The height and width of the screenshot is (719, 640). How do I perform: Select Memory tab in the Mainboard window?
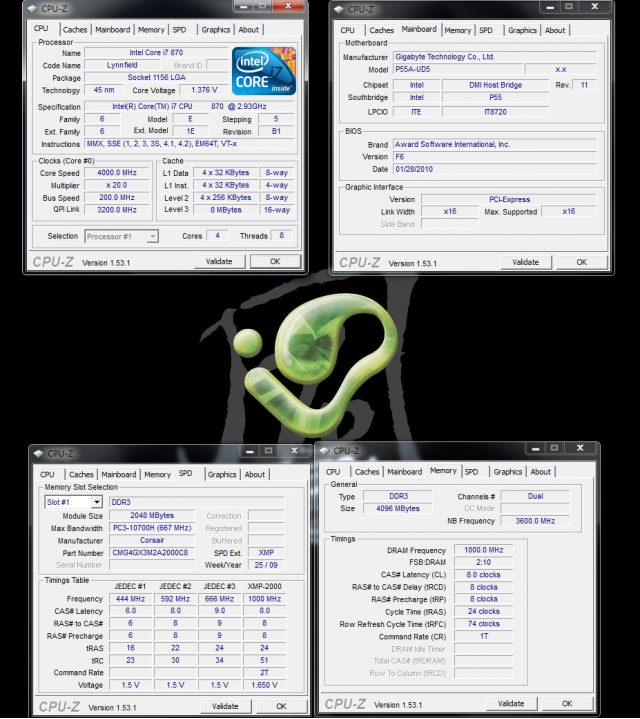click(458, 30)
